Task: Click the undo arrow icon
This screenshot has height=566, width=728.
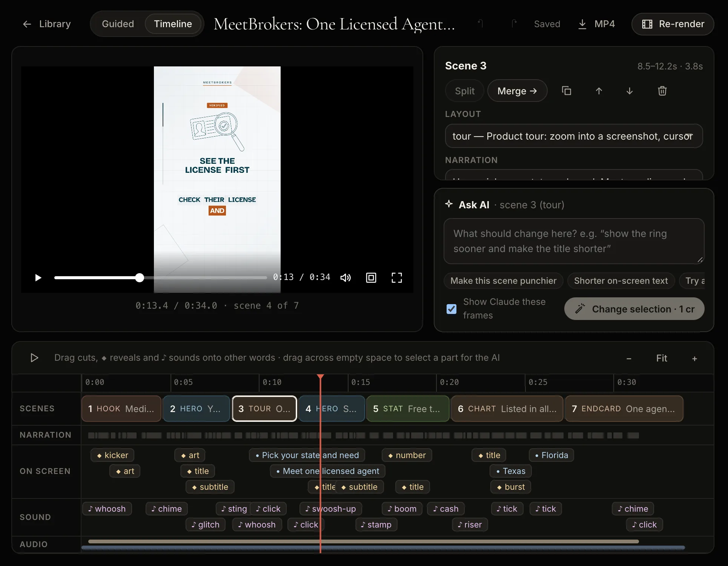Action: click(480, 24)
